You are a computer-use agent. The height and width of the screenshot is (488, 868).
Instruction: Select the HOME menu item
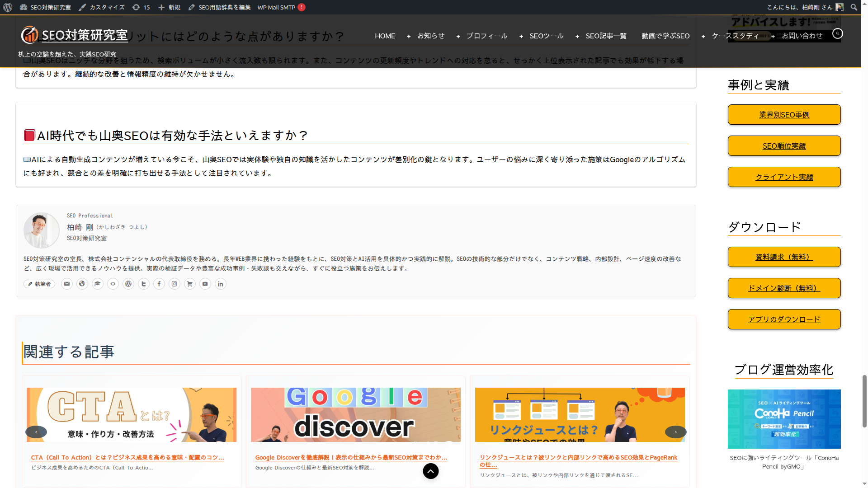(x=385, y=36)
